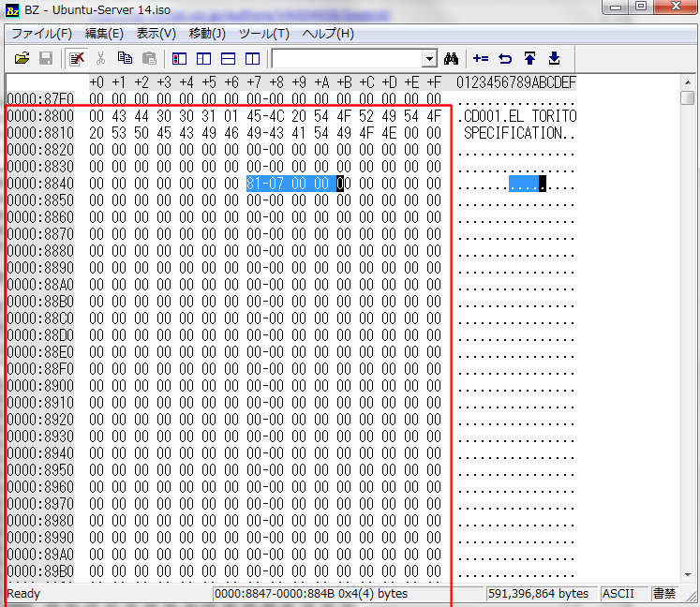The width and height of the screenshot is (700, 607).
Task: Click the '+=' toolbar icon
Action: (481, 58)
